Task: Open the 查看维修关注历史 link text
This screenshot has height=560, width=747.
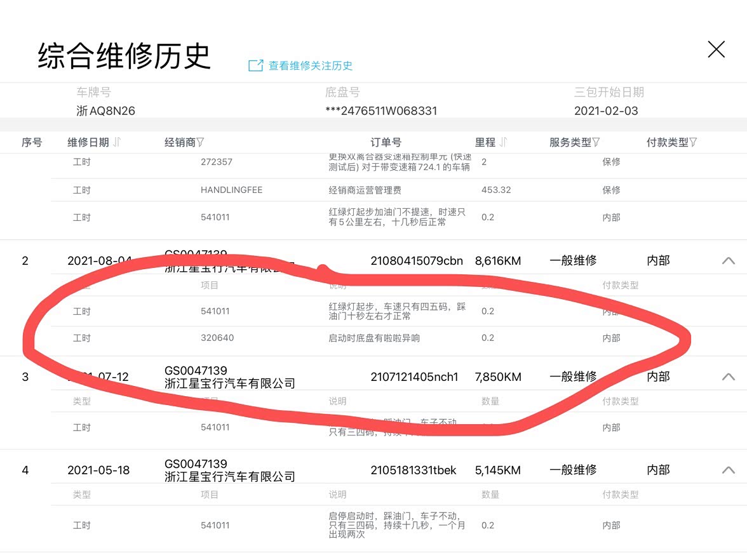Action: (x=310, y=65)
